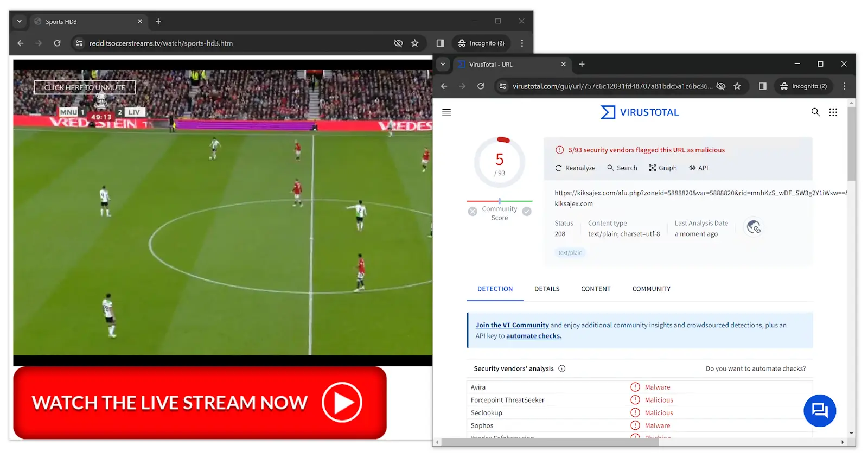Go back in the VirusTotal window
The height and width of the screenshot is (458, 868).
444,86
